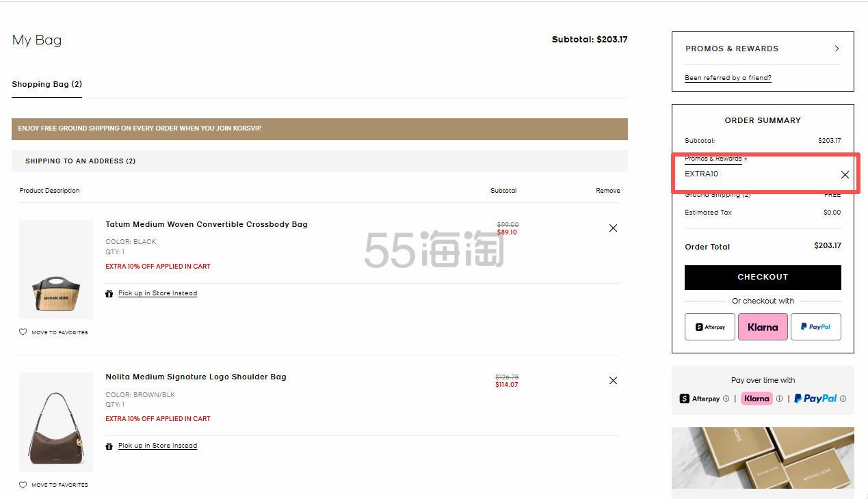This screenshot has width=868, height=499.
Task: Click Afterpay logo in pay over time box
Action: click(699, 399)
